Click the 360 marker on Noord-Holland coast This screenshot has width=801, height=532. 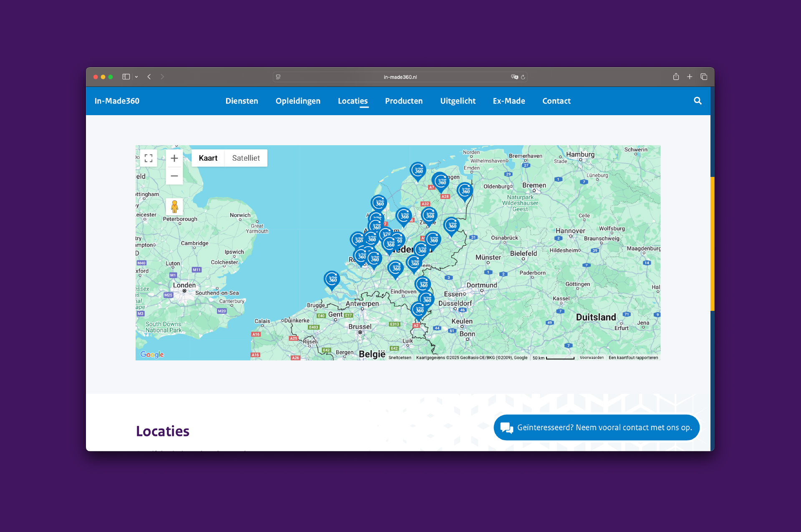coord(379,204)
